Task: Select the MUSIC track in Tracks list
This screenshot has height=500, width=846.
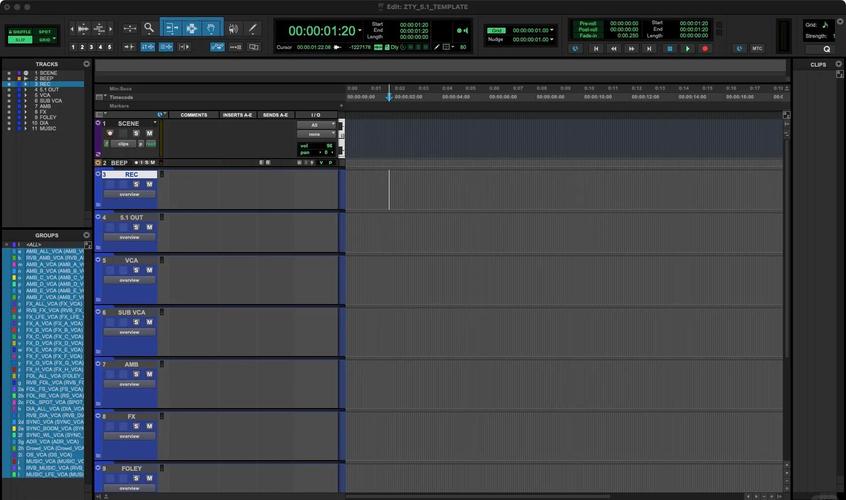Action: 48,129
